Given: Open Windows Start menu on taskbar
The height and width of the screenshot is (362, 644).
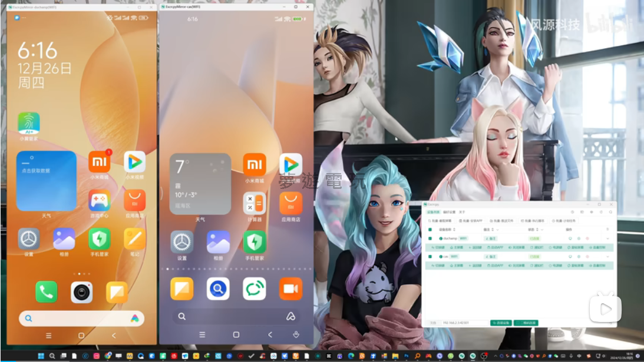Looking at the screenshot, I should coord(41,356).
